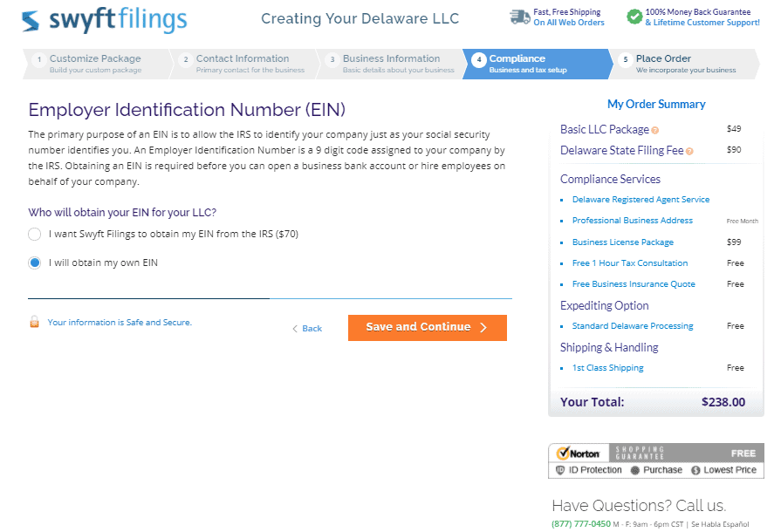781x532 pixels.
Task: Open 1st Class Shipping link
Action: (x=607, y=368)
